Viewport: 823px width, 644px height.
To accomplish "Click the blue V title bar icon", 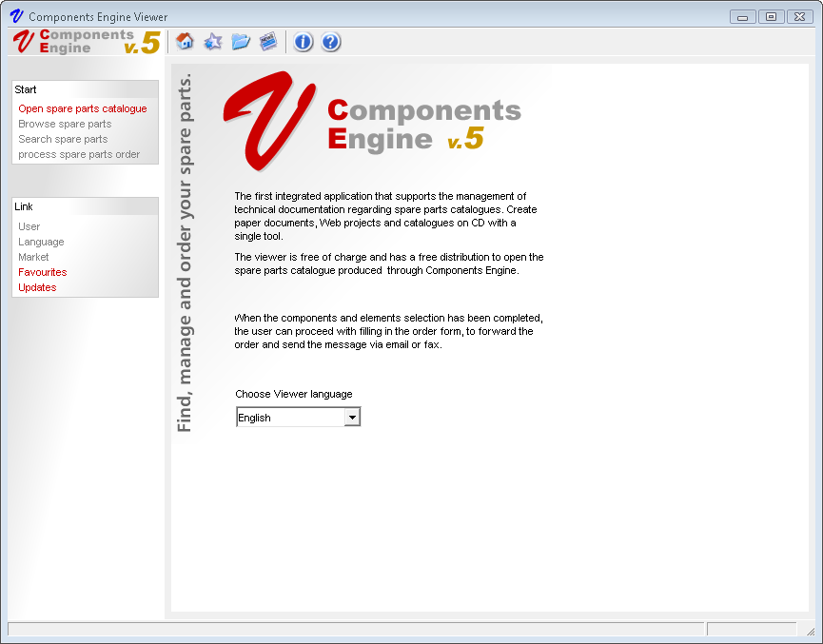I will click(16, 16).
